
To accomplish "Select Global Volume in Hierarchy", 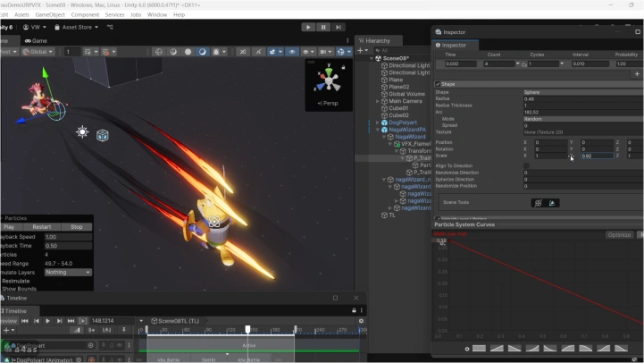I will click(x=406, y=94).
